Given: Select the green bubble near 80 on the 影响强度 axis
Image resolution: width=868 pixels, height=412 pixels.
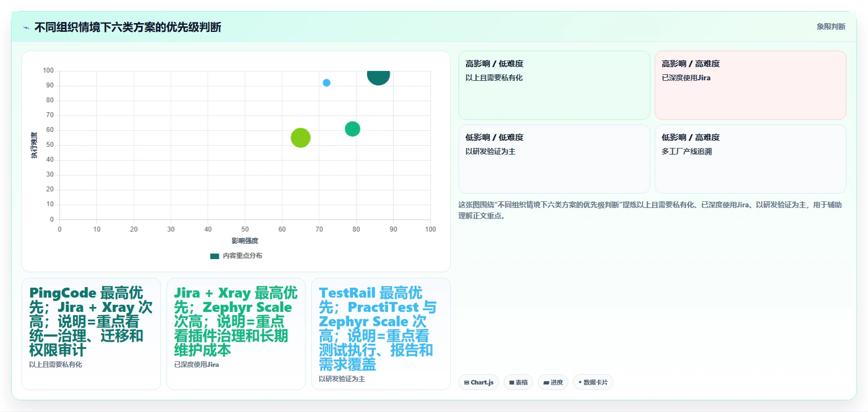Looking at the screenshot, I should coord(352,129).
